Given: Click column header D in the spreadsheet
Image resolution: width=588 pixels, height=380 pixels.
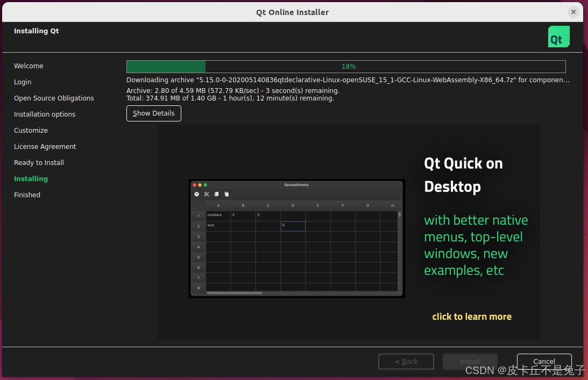Looking at the screenshot, I should click(293, 205).
